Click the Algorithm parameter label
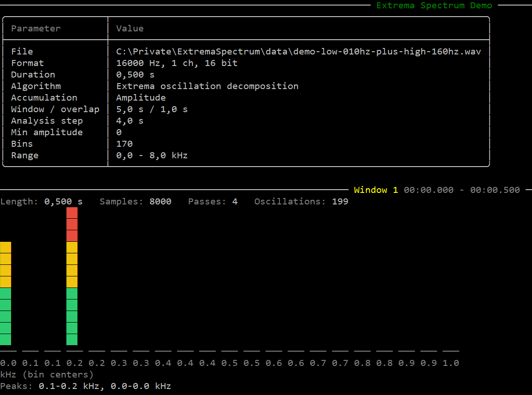The height and width of the screenshot is (395, 532). [36, 86]
